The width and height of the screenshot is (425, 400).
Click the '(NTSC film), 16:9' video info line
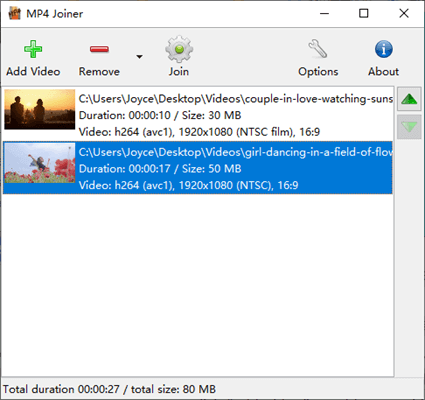click(x=199, y=132)
